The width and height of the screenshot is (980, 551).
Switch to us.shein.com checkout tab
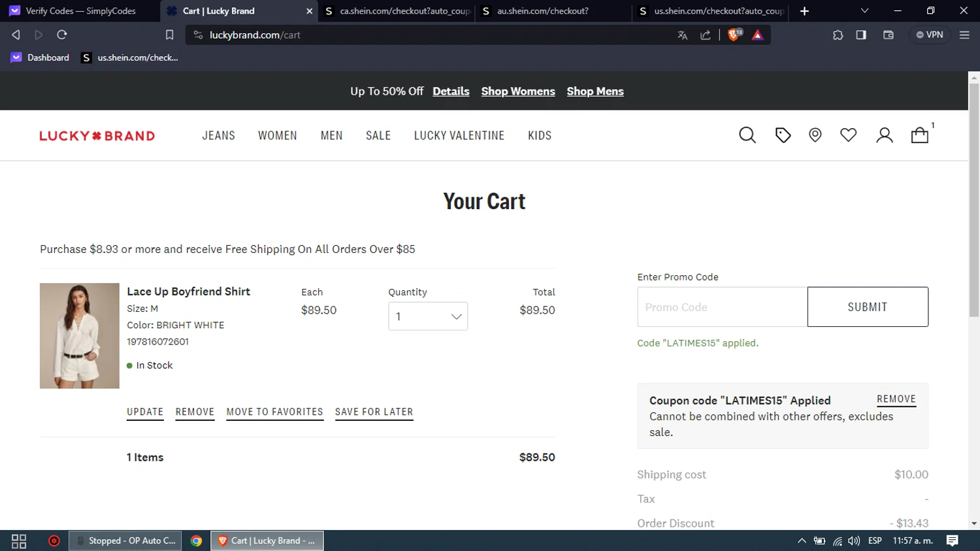711,11
